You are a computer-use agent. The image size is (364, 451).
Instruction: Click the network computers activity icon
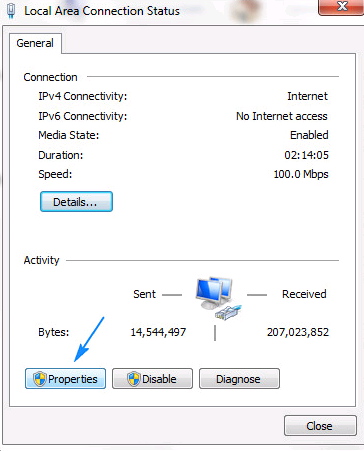point(218,297)
